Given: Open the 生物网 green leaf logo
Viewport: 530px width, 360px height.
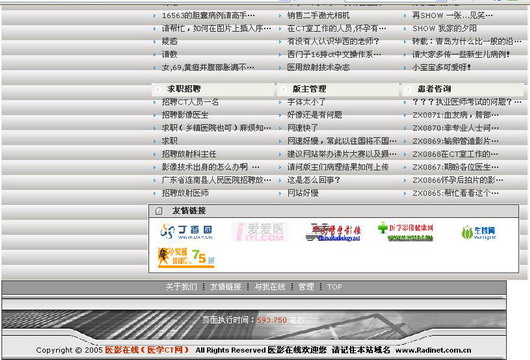Looking at the screenshot, I should [479, 232].
